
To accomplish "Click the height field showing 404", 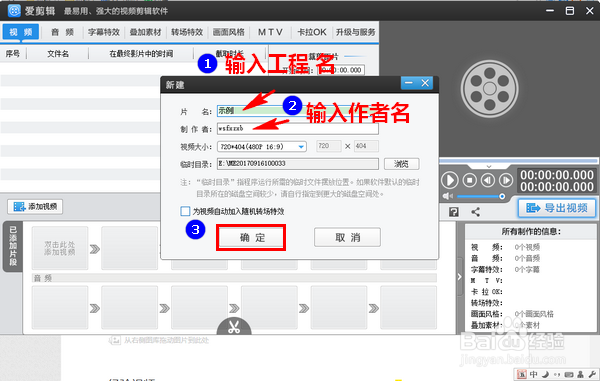I will pyautogui.click(x=366, y=146).
